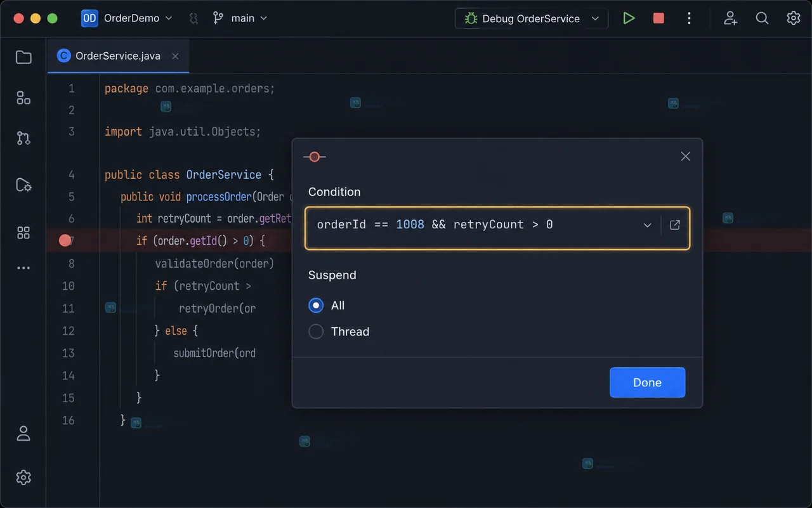Open the Debug OrderService configuration dropdown
812x508 pixels.
[532, 18]
